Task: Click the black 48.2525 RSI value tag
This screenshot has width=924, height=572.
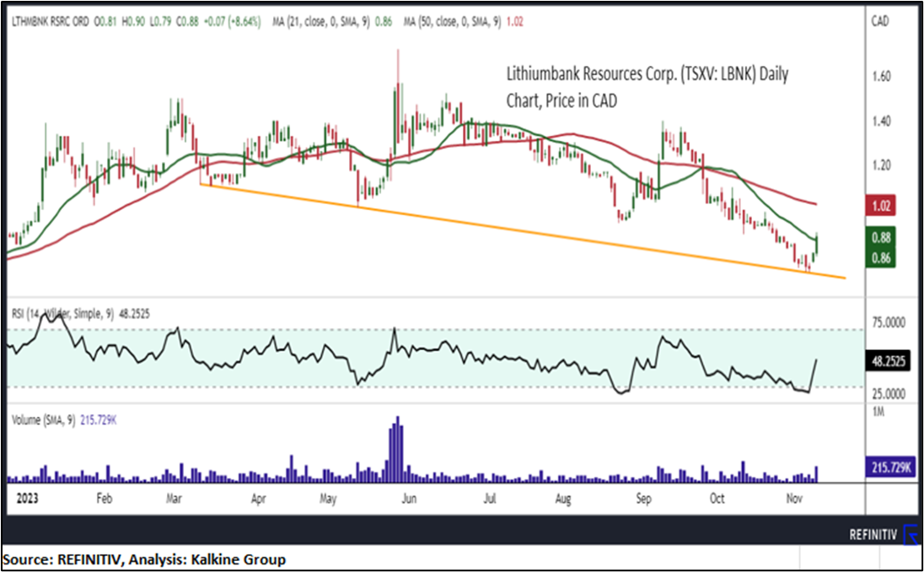Action: [x=888, y=362]
